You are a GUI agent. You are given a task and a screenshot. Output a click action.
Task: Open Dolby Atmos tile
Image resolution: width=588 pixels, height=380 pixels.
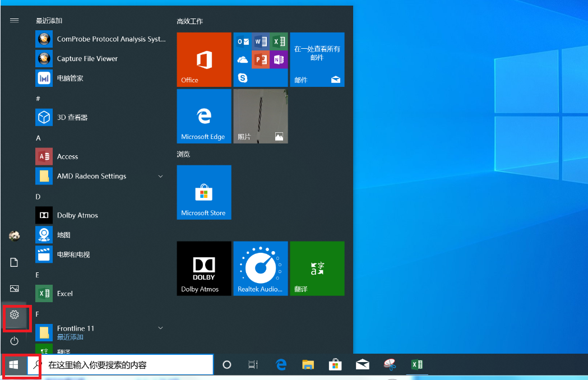pos(204,268)
